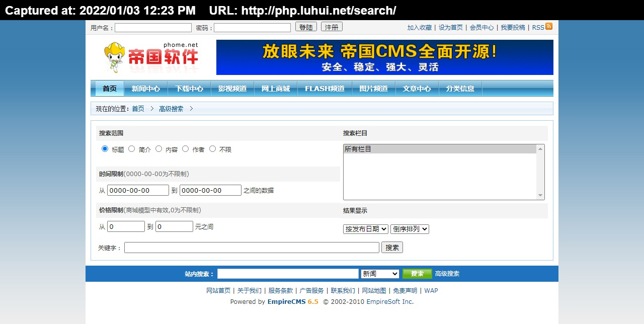The width and height of the screenshot is (644, 324).
Task: Click the EmpireSoft Inc. footer link
Action: pyautogui.click(x=390, y=302)
